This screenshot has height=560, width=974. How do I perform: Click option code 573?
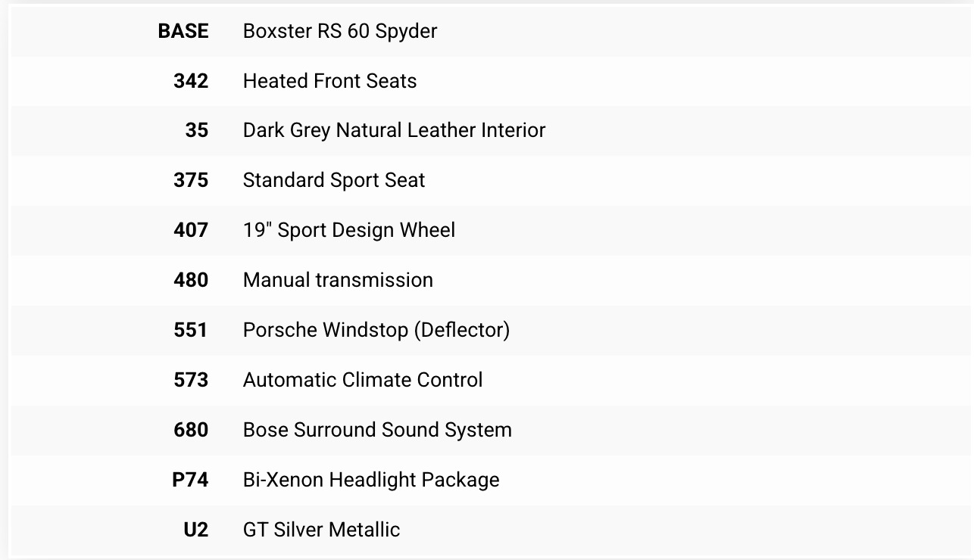(x=191, y=380)
